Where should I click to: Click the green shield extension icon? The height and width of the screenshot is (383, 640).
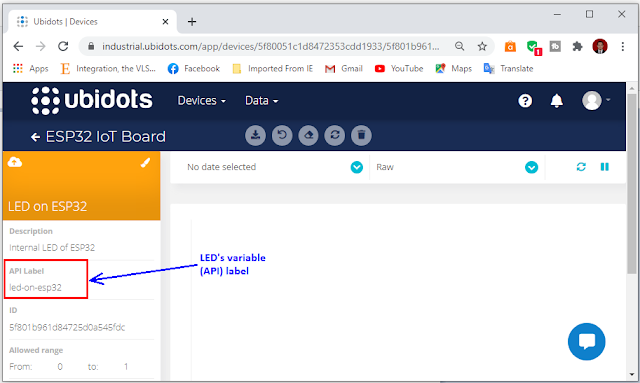point(533,47)
